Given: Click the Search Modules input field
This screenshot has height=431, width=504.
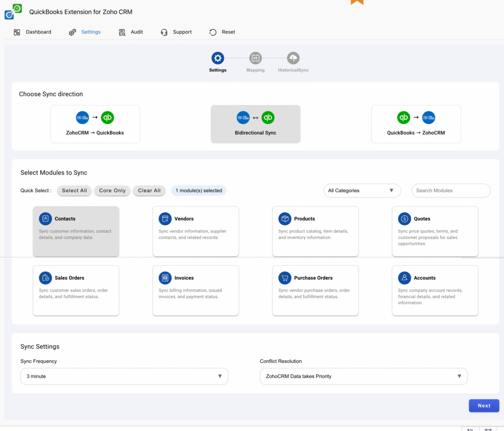Looking at the screenshot, I should pyautogui.click(x=450, y=191).
